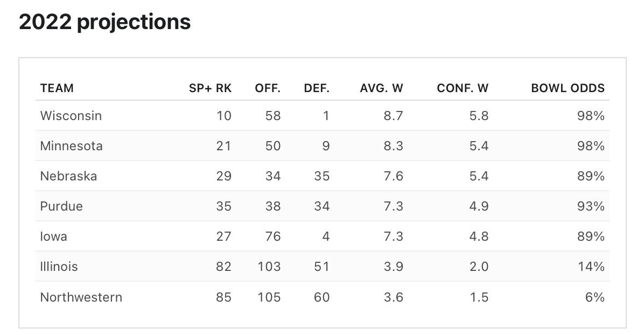Click the Northwestern team name
Viewport: 644px width, 335px height.
click(x=81, y=297)
